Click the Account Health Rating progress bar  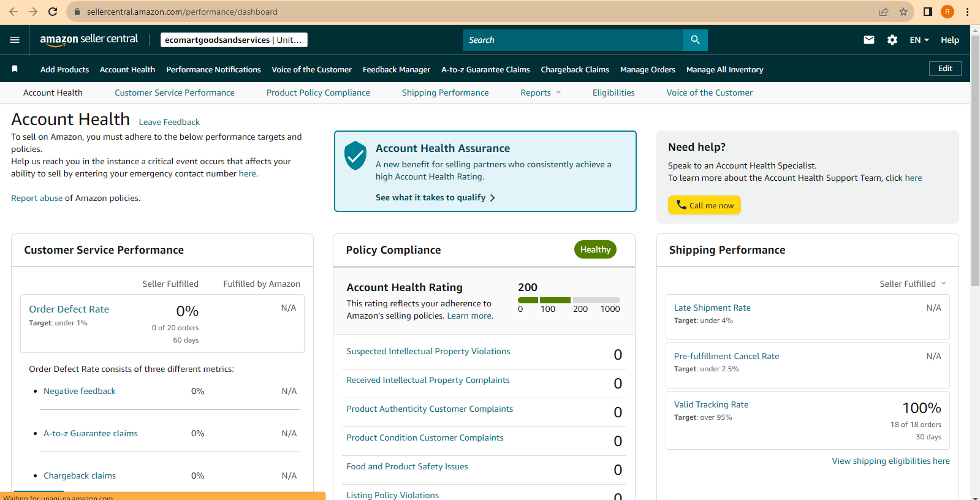569,300
